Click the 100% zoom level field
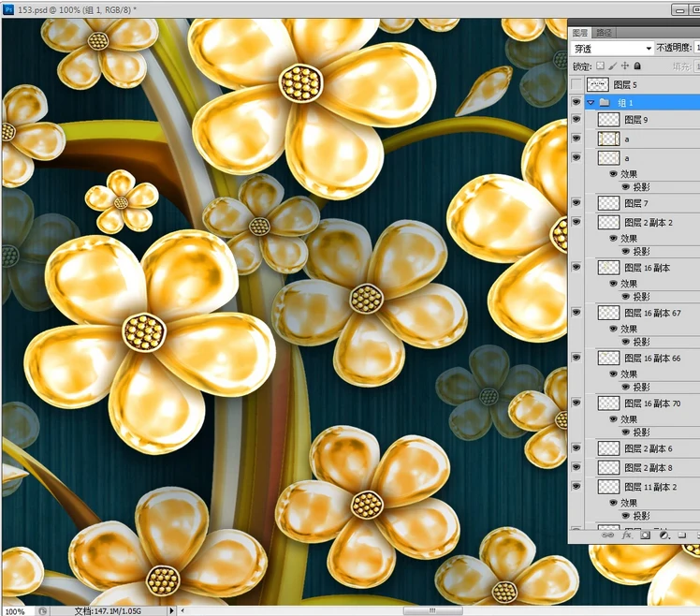The width and height of the screenshot is (700, 616). pyautogui.click(x=17, y=610)
